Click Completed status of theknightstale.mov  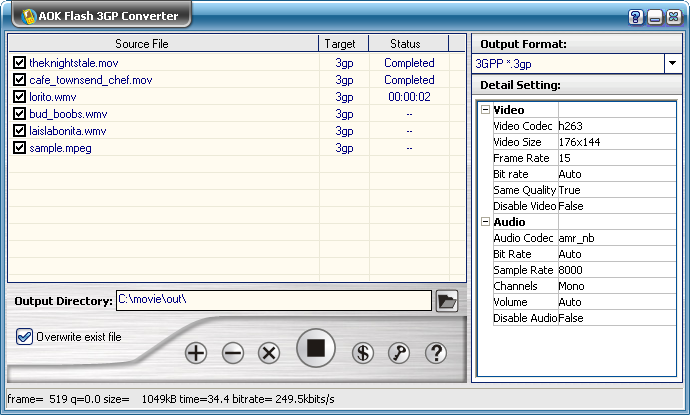pos(409,63)
